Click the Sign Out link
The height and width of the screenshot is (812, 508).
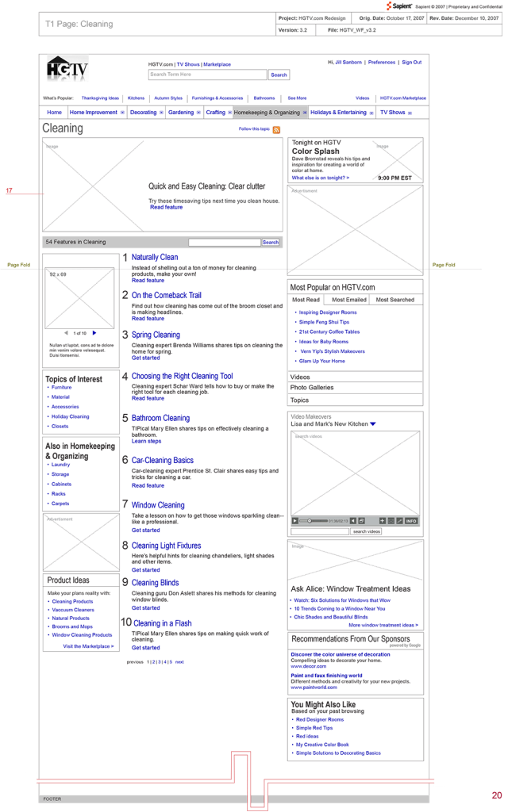pos(412,62)
